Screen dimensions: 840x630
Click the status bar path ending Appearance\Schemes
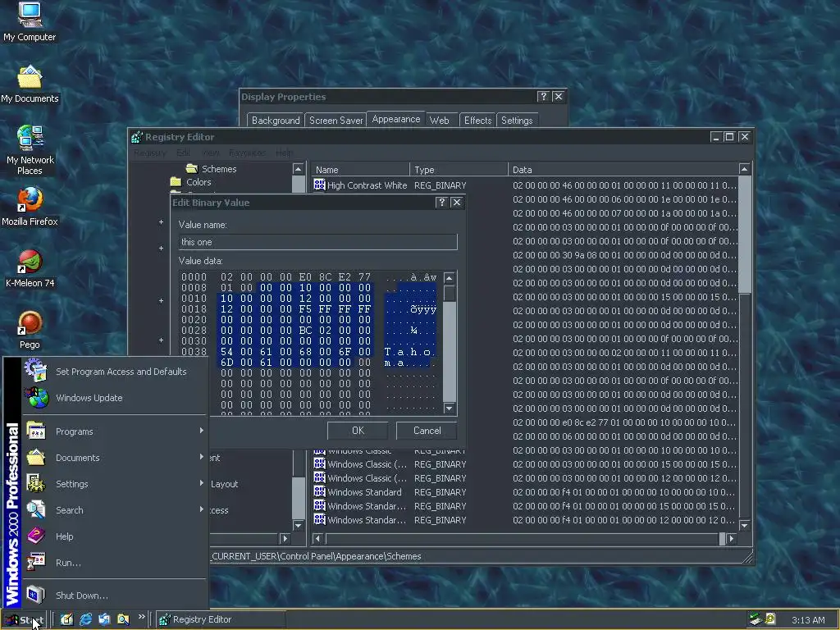316,556
